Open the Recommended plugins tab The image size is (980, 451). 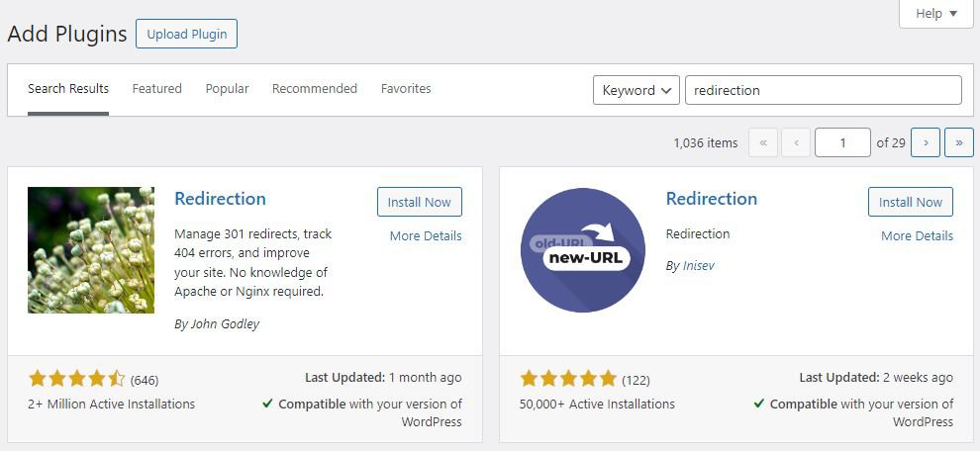[315, 89]
